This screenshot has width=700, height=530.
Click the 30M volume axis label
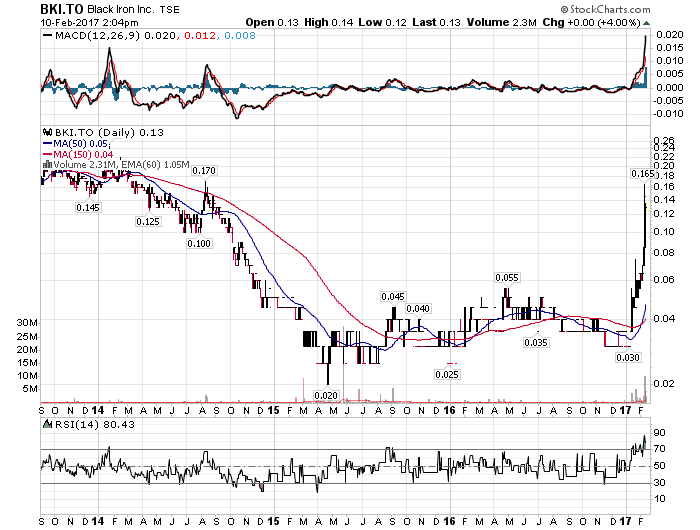(27, 322)
